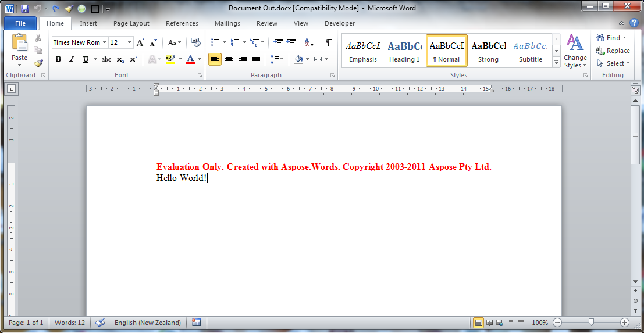Cut selection with the scissors icon

tap(38, 38)
